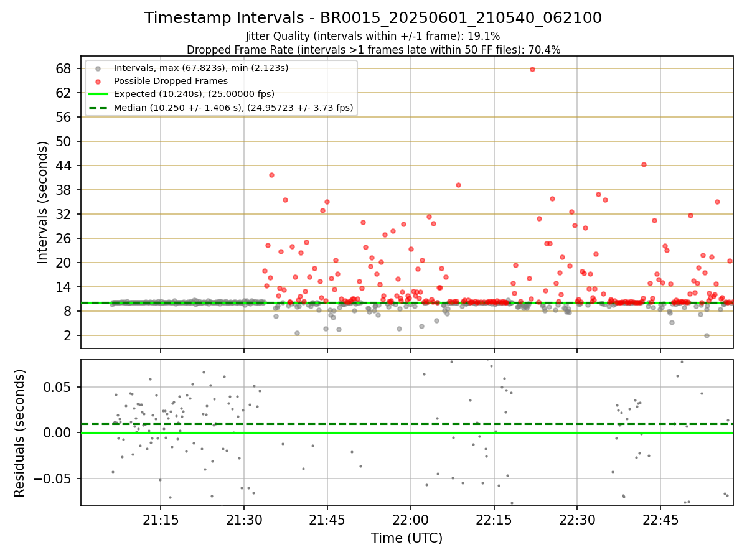Image resolution: width=747 pixels, height=560 pixels.
Task: Click the Expected (10.240s) legend entry
Action: click(194, 94)
